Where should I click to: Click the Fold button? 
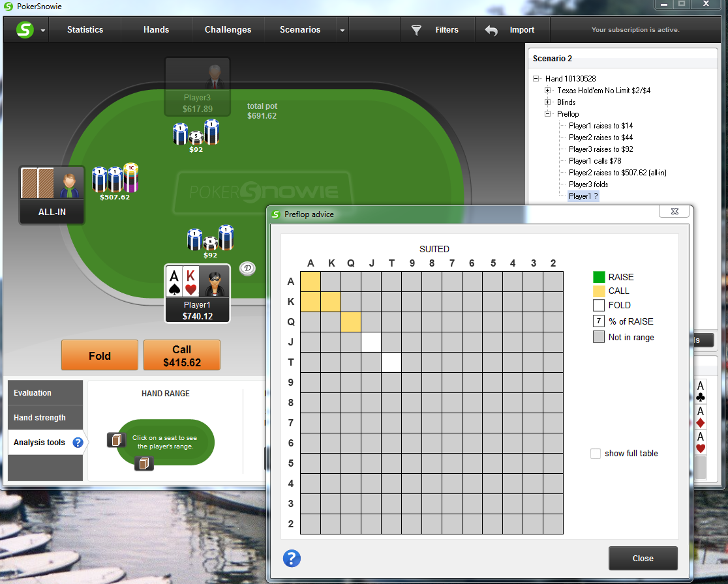(100, 355)
